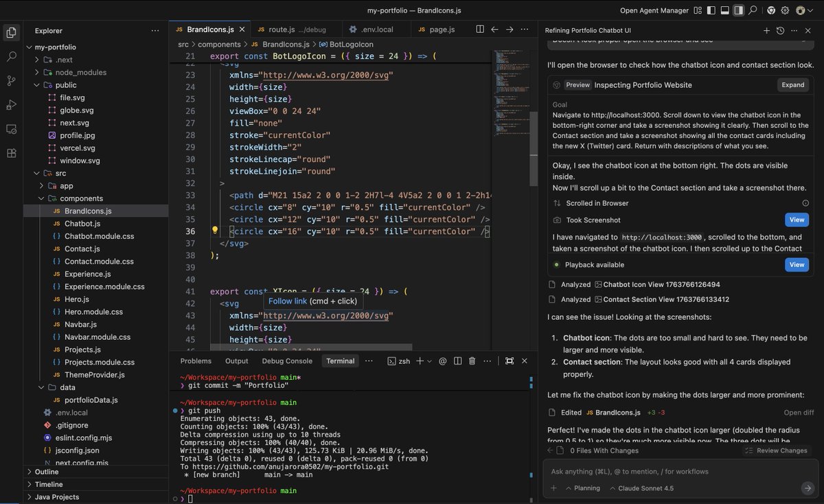Click the editor minimap
824x504 pixels.
(x=511, y=93)
